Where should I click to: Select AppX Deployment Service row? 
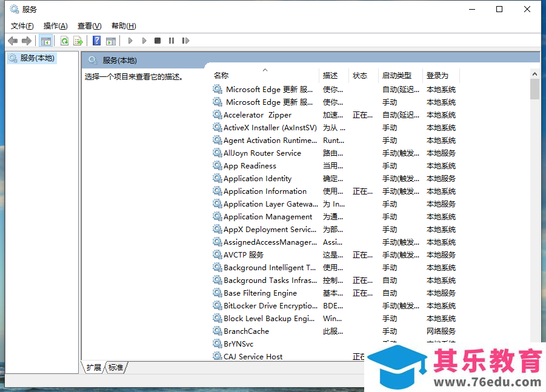270,229
